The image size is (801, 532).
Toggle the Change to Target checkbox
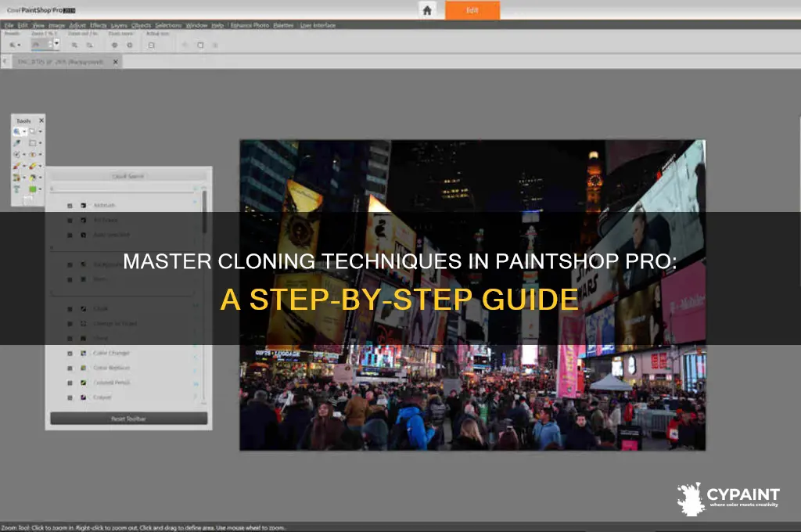click(70, 323)
